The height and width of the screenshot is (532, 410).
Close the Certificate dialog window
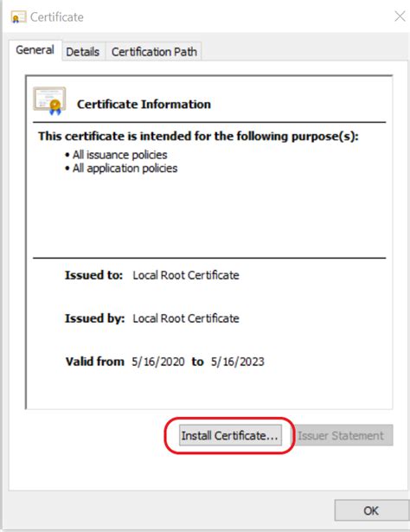coord(400,16)
